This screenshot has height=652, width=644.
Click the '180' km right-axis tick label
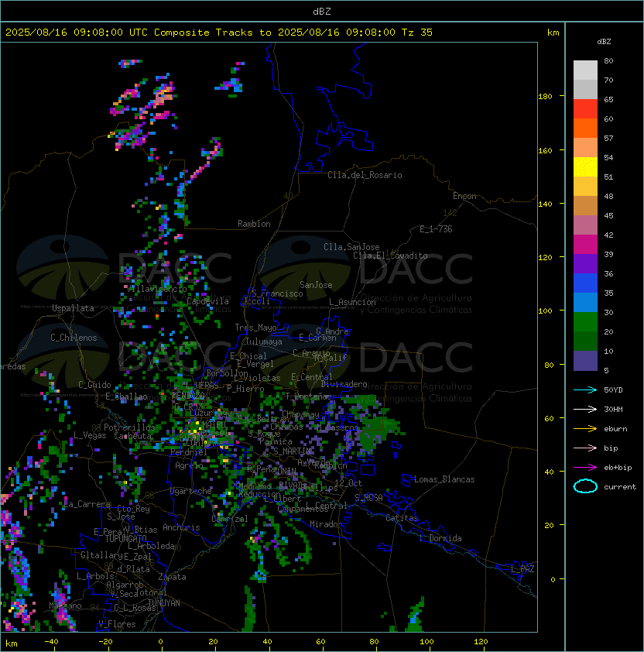pyautogui.click(x=545, y=97)
